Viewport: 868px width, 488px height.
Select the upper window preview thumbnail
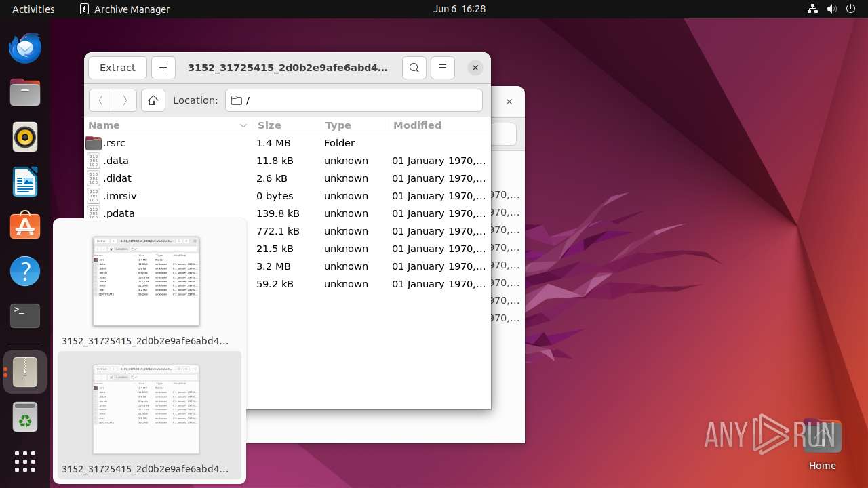tap(146, 281)
